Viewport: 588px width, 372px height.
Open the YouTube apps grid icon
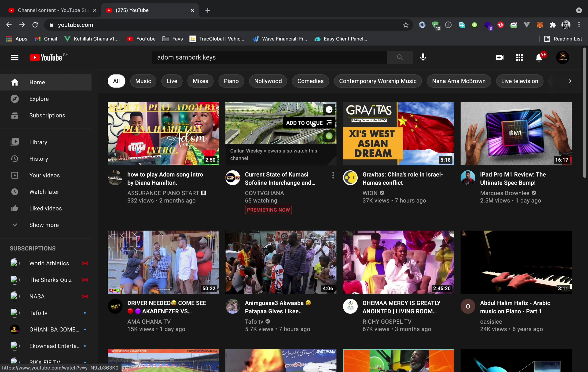click(519, 57)
